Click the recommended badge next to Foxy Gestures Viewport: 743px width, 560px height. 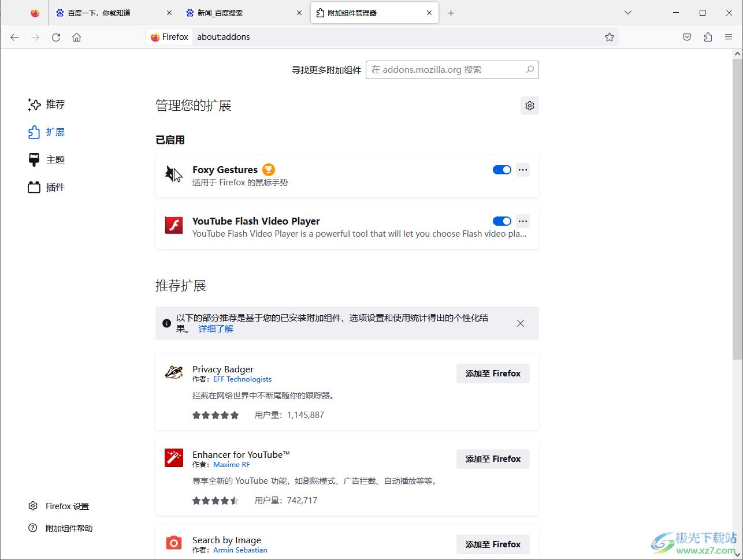point(268,169)
